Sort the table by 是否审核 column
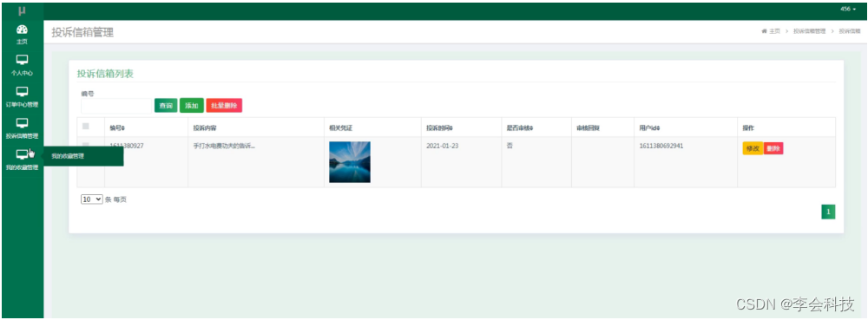This screenshot has height=320, width=868. (519, 127)
